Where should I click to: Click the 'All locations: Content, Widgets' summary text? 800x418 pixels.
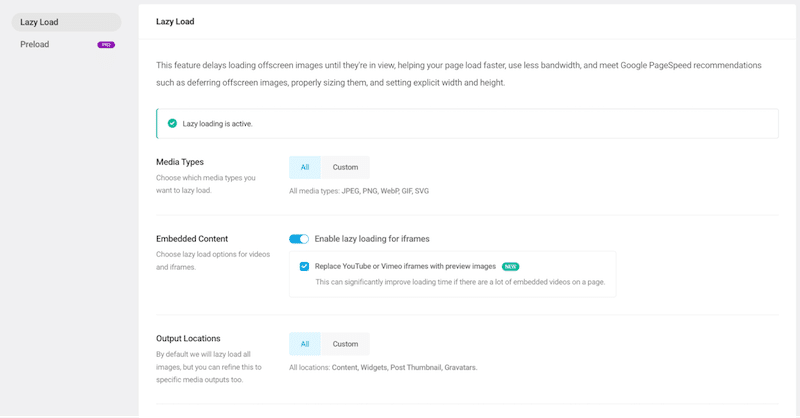(x=383, y=368)
